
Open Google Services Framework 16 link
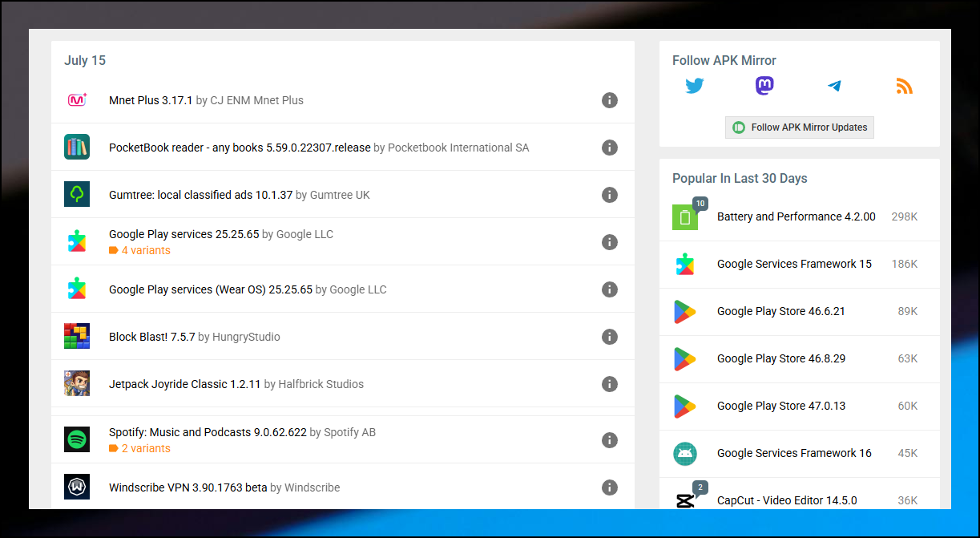794,453
